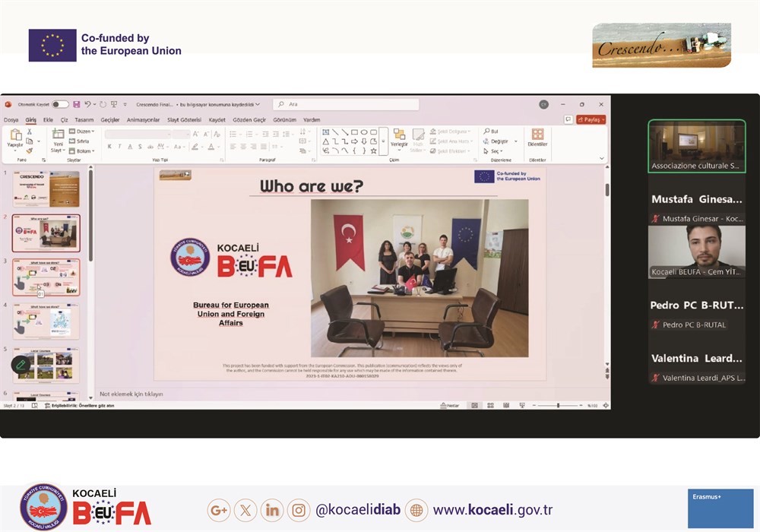The width and height of the screenshot is (760, 532).
Task: Copy selection using the copy icon
Action: pos(30,141)
